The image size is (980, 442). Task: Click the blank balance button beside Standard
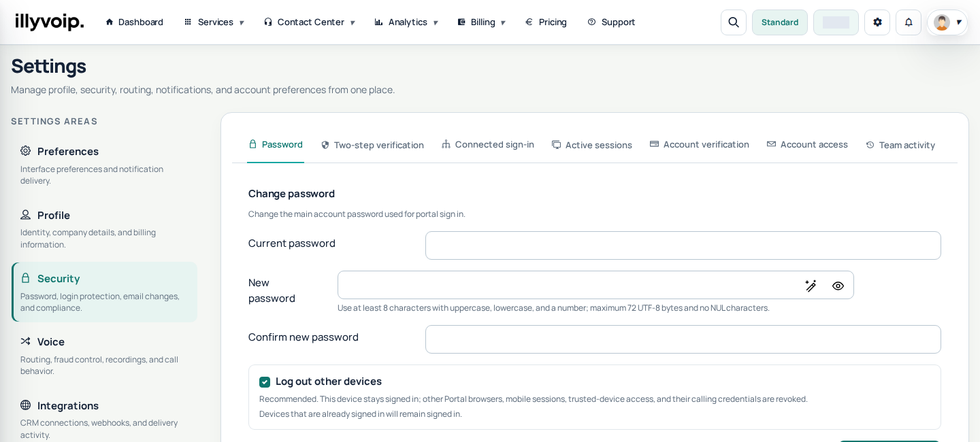pyautogui.click(x=836, y=22)
